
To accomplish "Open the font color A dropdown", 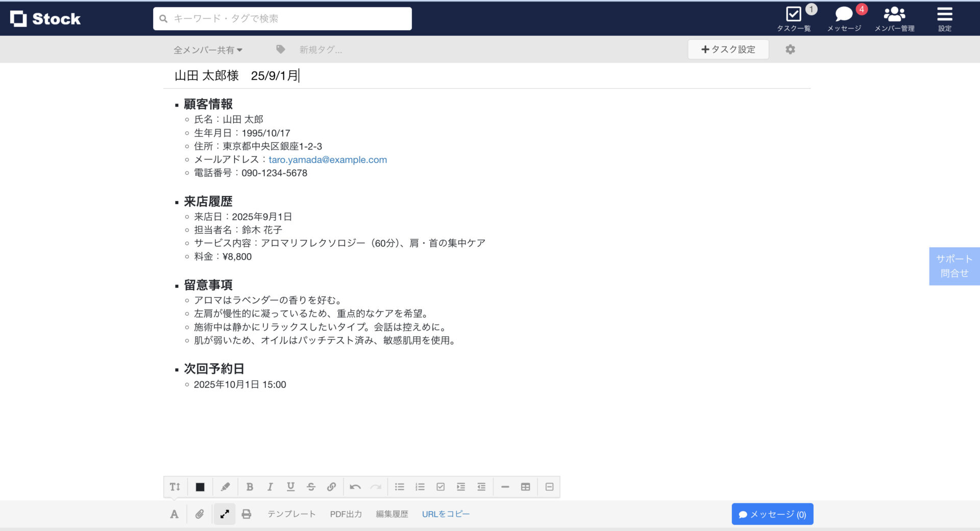I will pyautogui.click(x=174, y=514).
